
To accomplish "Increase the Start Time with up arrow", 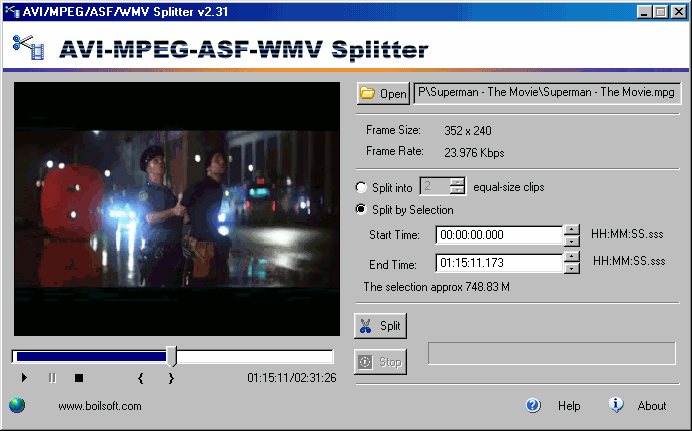I will pyautogui.click(x=571, y=230).
